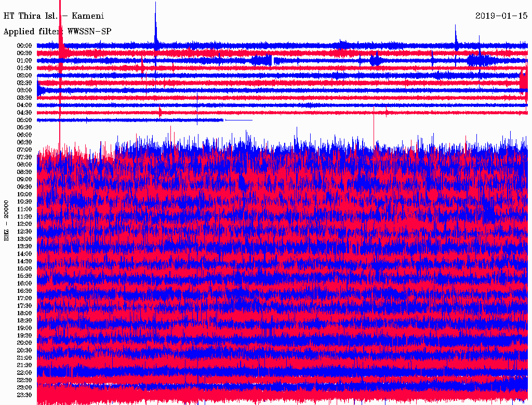
Task: Click the 05:00 time row label
Action: [24, 120]
